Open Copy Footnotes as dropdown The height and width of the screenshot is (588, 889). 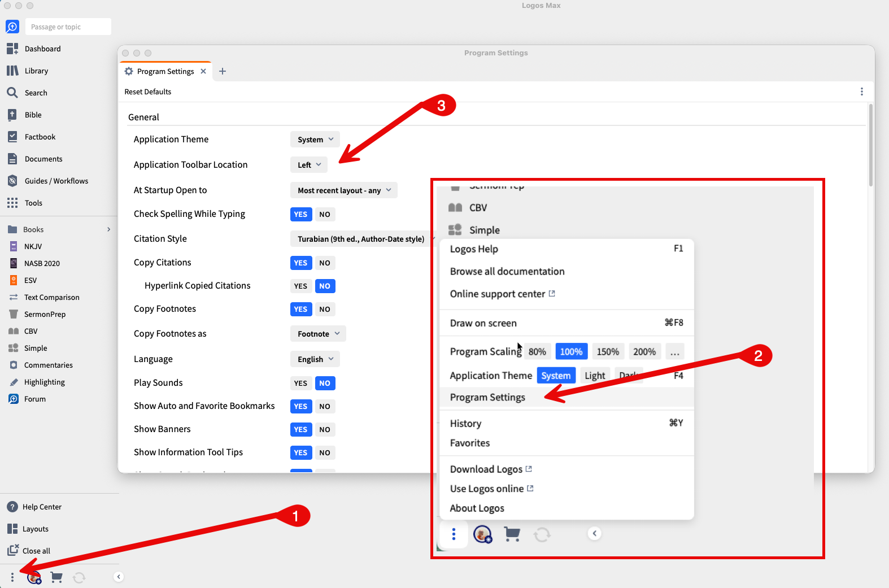click(318, 334)
